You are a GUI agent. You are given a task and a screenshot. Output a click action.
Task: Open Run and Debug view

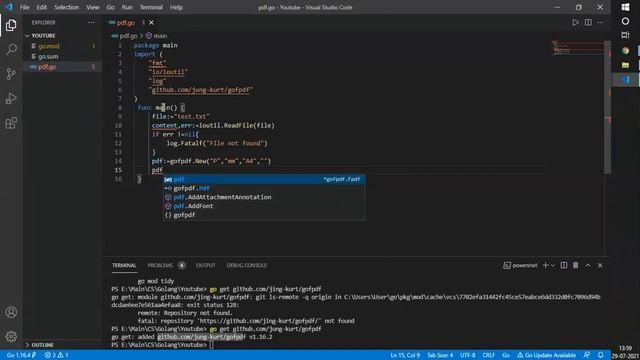click(x=11, y=98)
